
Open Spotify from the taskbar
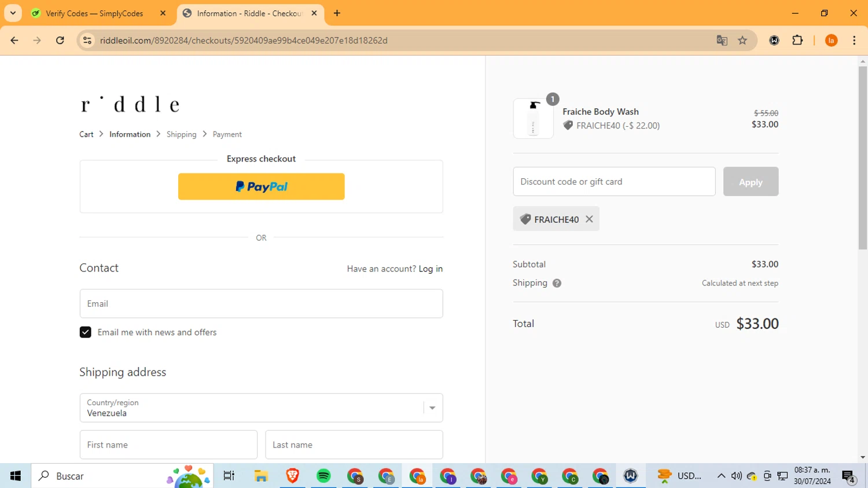pos(323,476)
